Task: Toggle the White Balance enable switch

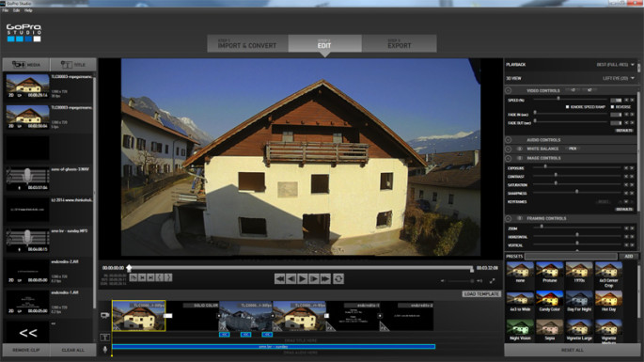Action: point(520,149)
